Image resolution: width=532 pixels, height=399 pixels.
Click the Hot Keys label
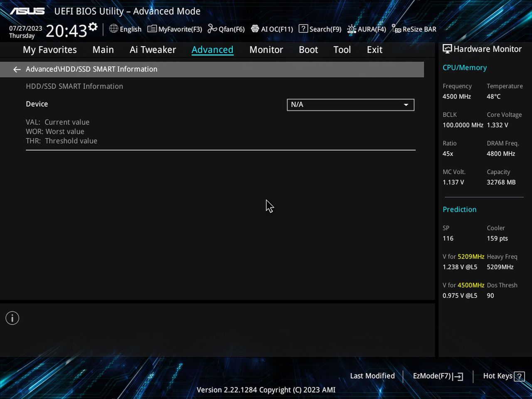tap(498, 376)
